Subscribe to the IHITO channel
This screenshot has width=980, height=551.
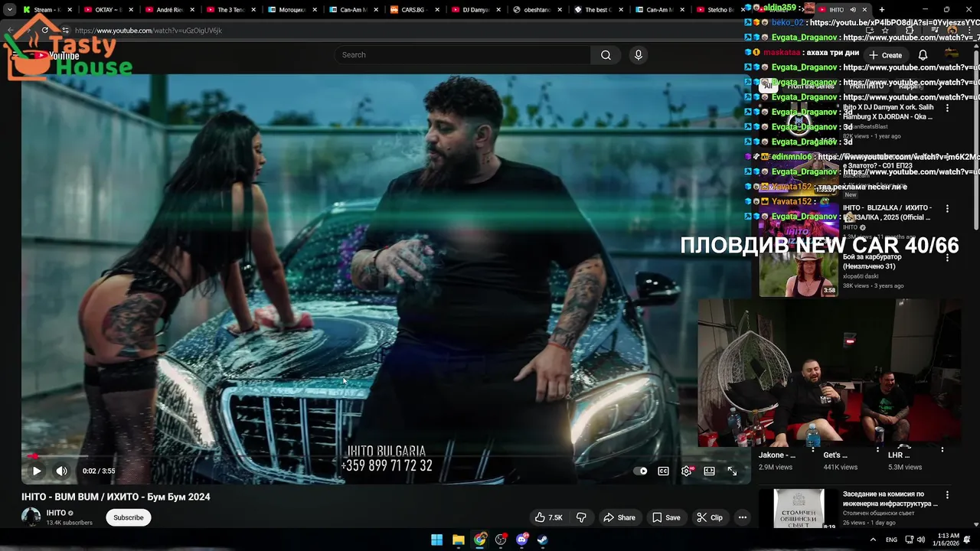pos(129,517)
